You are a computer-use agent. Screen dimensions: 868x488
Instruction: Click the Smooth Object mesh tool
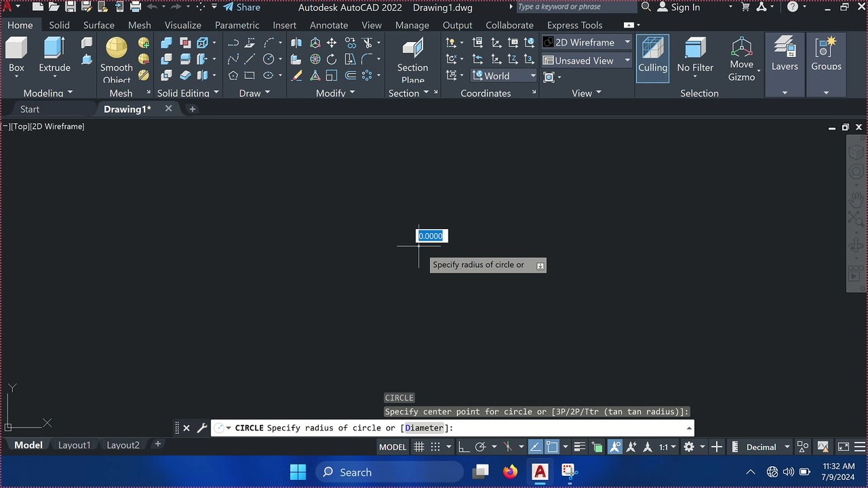[x=117, y=60]
